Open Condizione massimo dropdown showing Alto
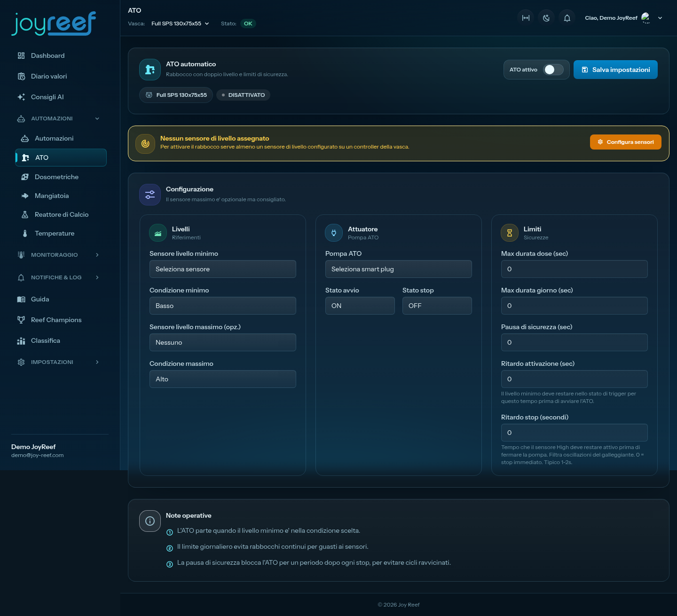The width and height of the screenshot is (677, 616). 223,379
